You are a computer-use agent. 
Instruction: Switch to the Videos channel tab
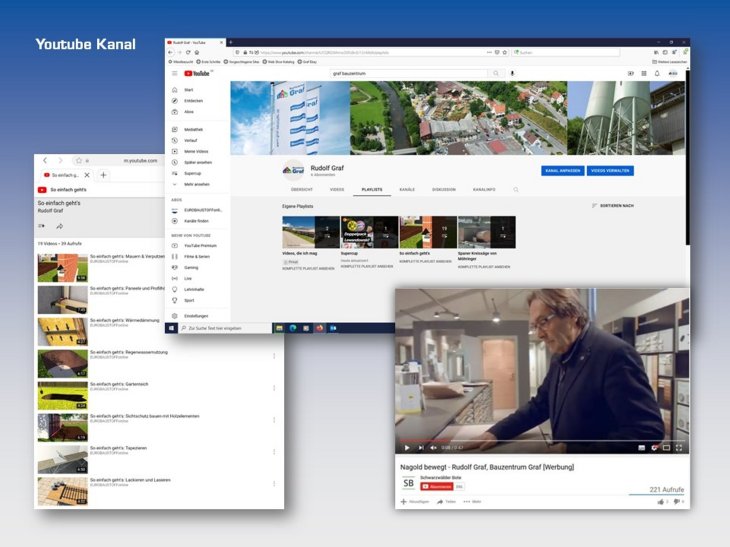337,189
